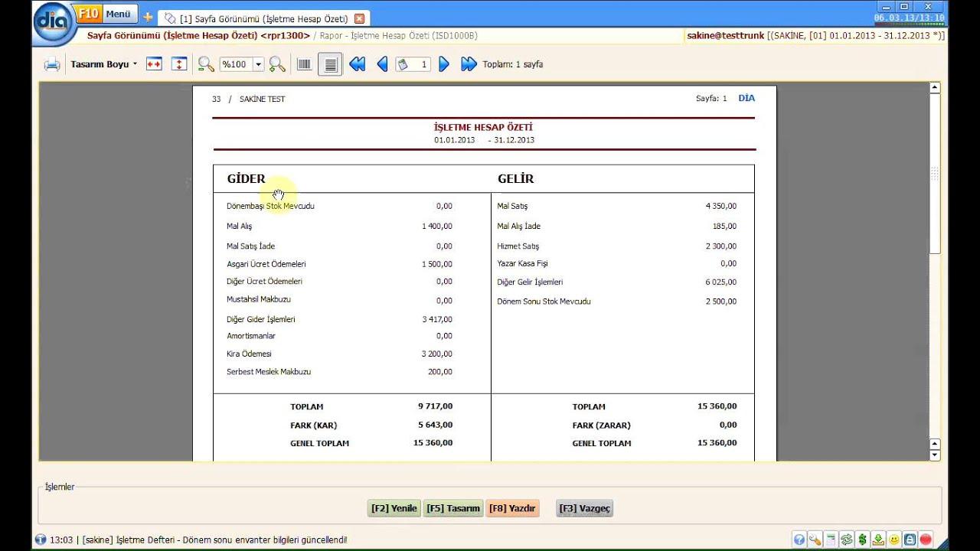Click the red circle icon
Screen dimensions: 980x551
tap(926, 540)
